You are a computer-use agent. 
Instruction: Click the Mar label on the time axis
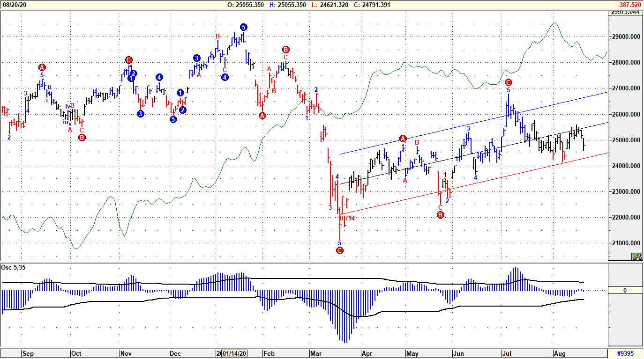pos(315,353)
